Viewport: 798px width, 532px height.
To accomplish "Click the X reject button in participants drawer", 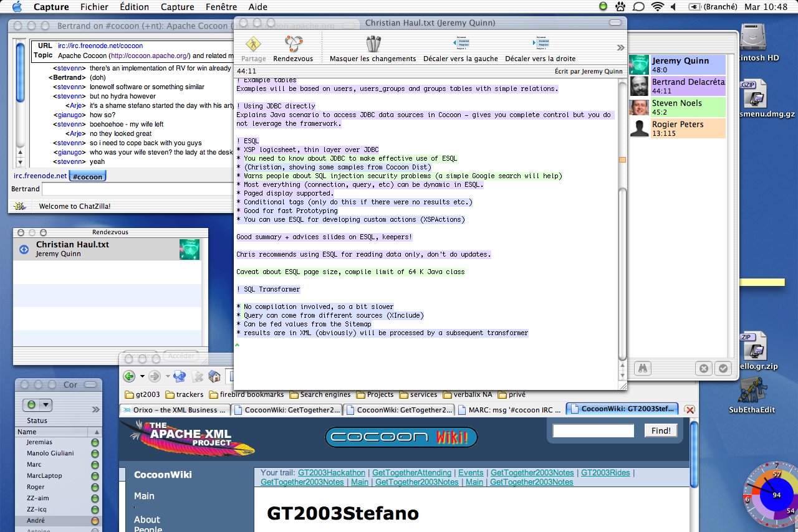I will point(704,368).
